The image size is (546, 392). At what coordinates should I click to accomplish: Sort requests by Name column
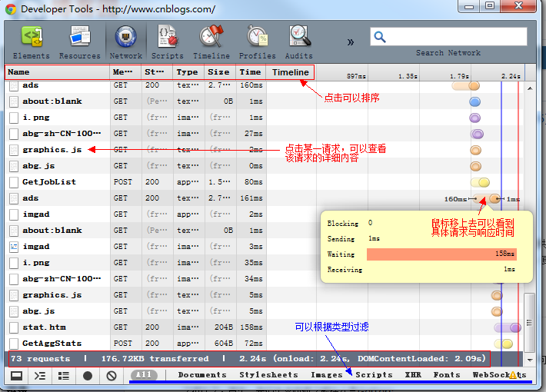coord(57,72)
